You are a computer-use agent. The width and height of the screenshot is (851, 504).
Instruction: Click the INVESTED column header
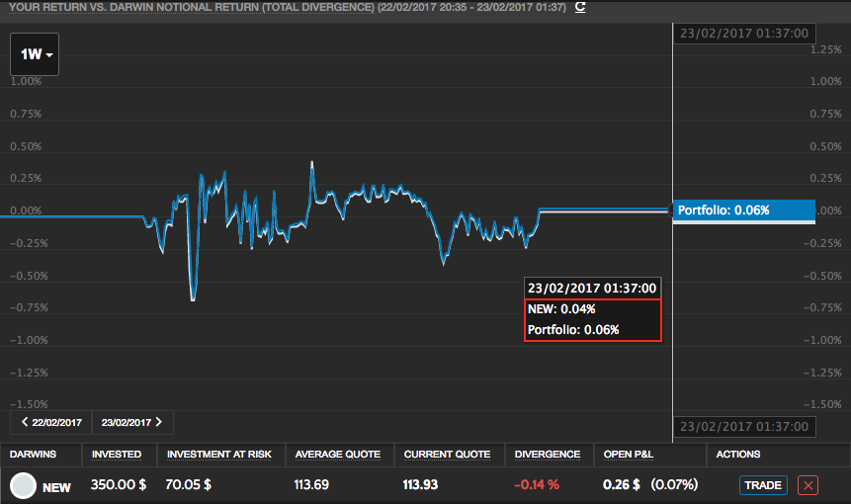(117, 454)
